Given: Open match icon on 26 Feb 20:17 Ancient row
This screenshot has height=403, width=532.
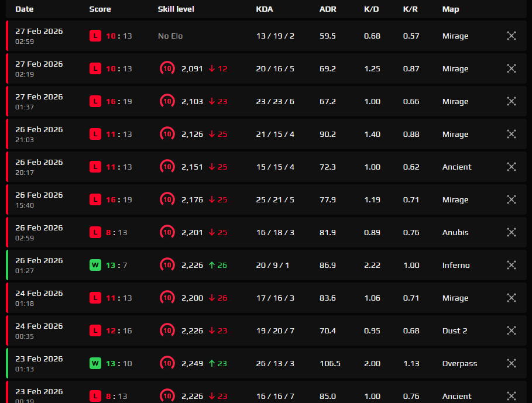Looking at the screenshot, I should (x=512, y=167).
